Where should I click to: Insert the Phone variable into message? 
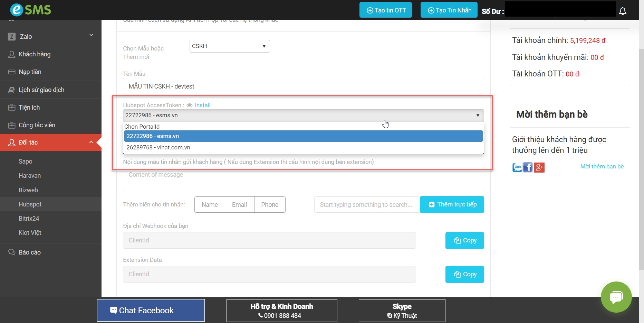pos(269,204)
